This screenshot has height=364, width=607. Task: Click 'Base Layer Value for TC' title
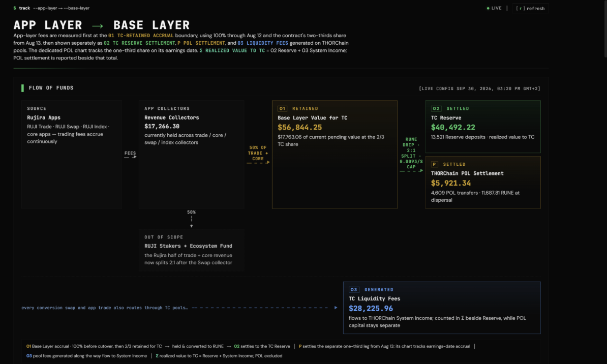tap(313, 118)
